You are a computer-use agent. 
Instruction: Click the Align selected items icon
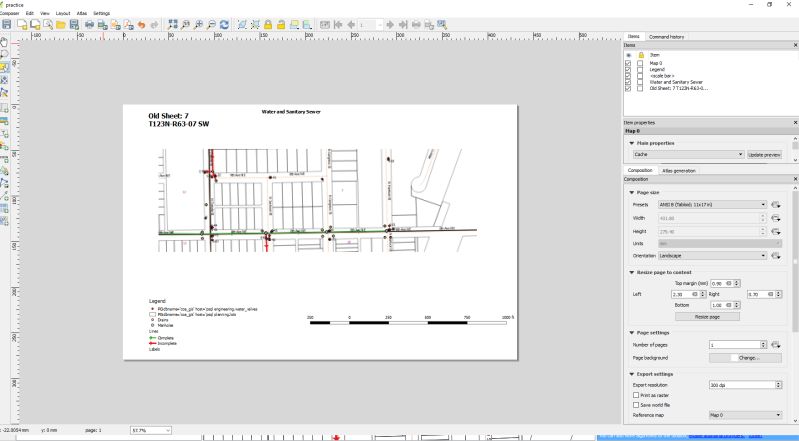click(307, 24)
